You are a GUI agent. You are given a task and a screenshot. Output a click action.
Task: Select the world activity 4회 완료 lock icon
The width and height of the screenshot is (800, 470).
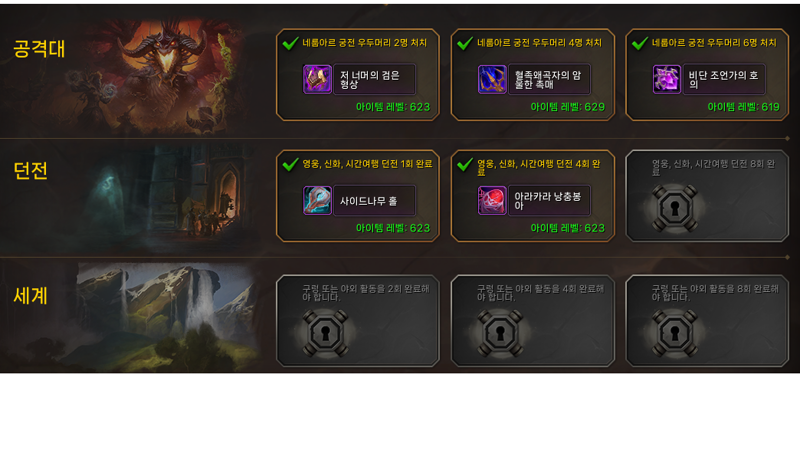tap(500, 333)
